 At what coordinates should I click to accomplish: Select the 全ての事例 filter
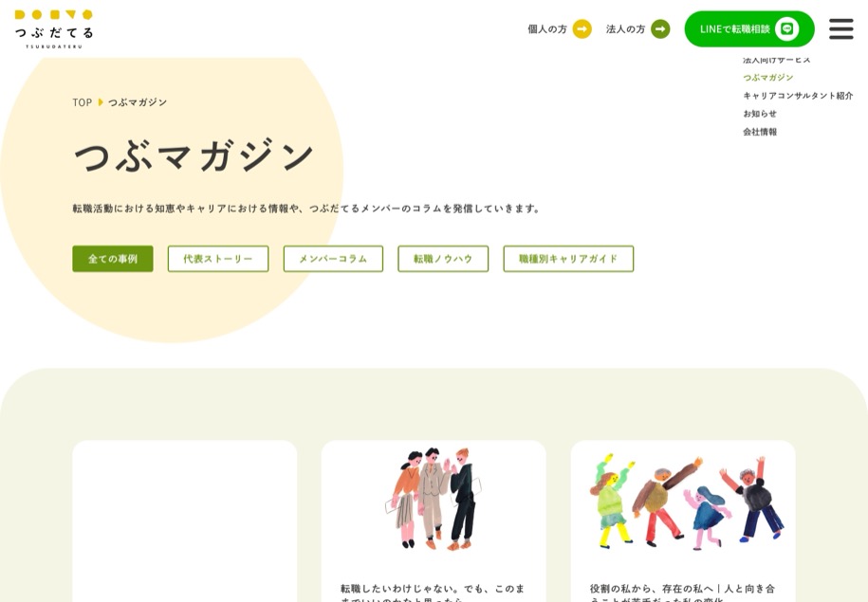tap(113, 259)
